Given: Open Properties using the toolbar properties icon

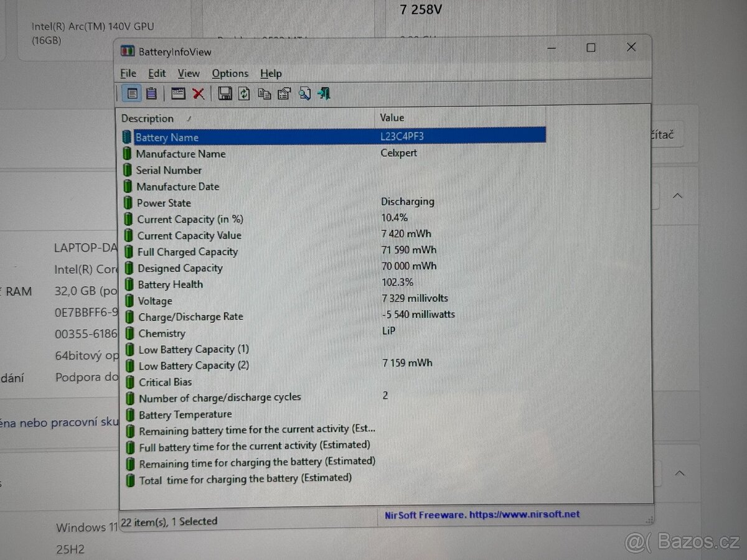Looking at the screenshot, I should pyautogui.click(x=284, y=93).
